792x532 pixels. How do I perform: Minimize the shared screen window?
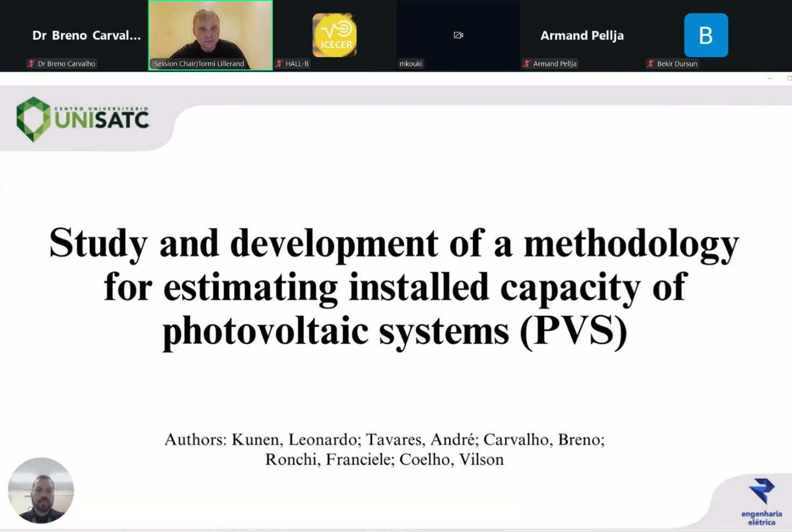[769, 79]
